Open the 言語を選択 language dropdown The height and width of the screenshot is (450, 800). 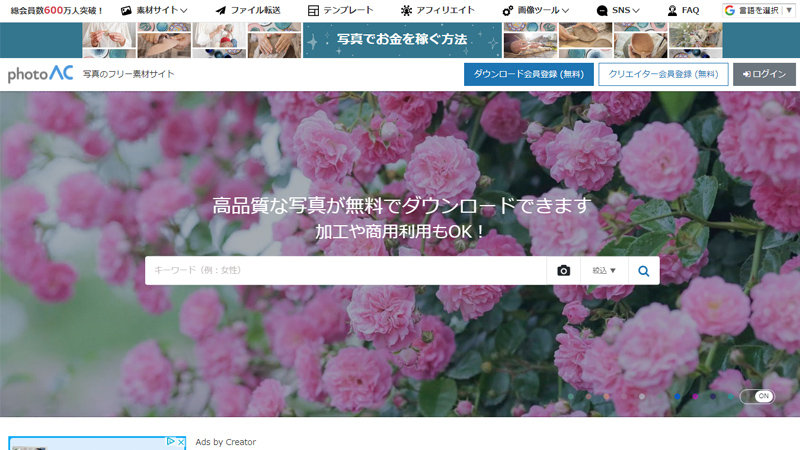758,11
